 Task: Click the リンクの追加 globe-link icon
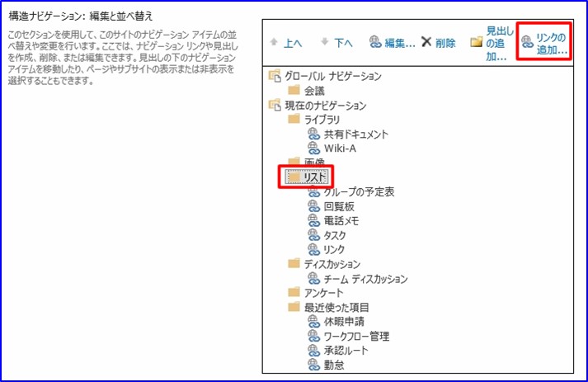tap(527, 42)
